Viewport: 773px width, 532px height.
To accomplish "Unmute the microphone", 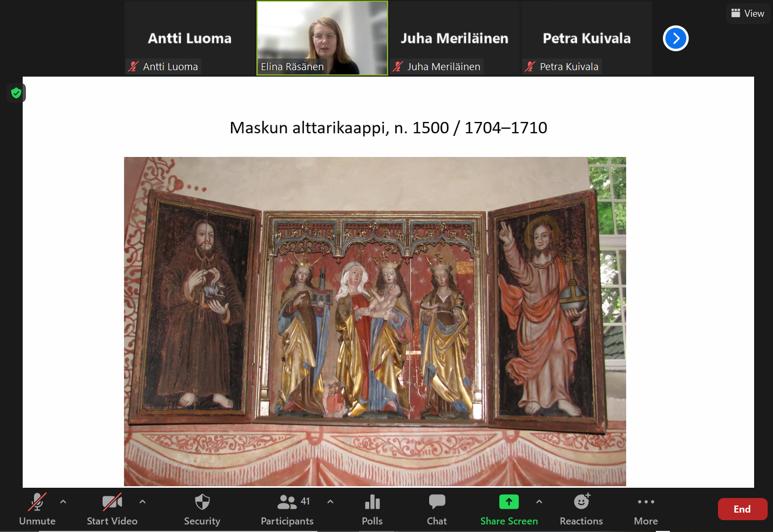I will click(37, 509).
